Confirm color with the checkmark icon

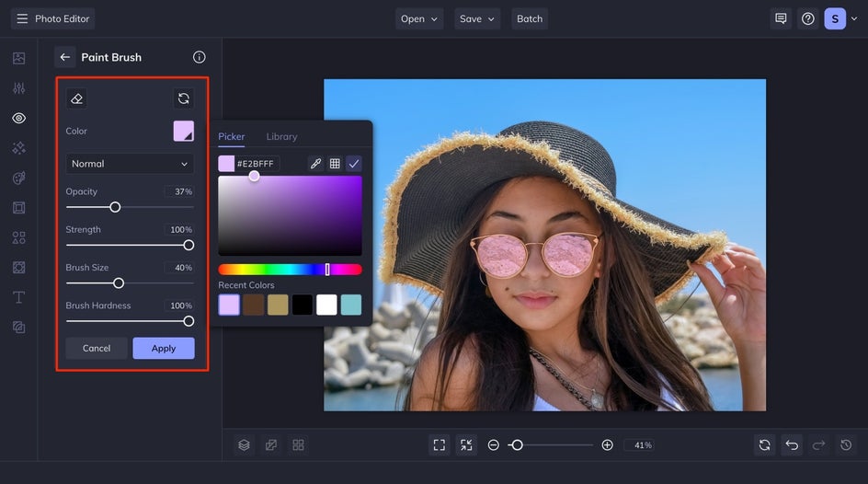(x=354, y=164)
